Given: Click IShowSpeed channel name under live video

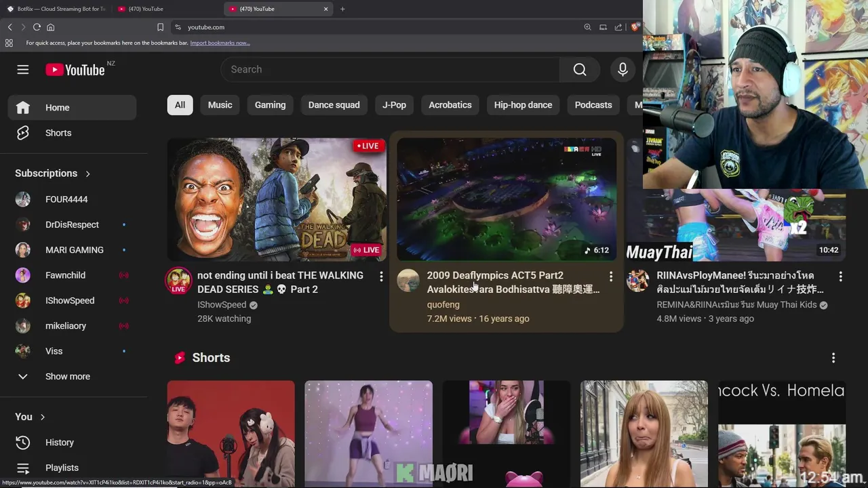Looking at the screenshot, I should [222, 305].
